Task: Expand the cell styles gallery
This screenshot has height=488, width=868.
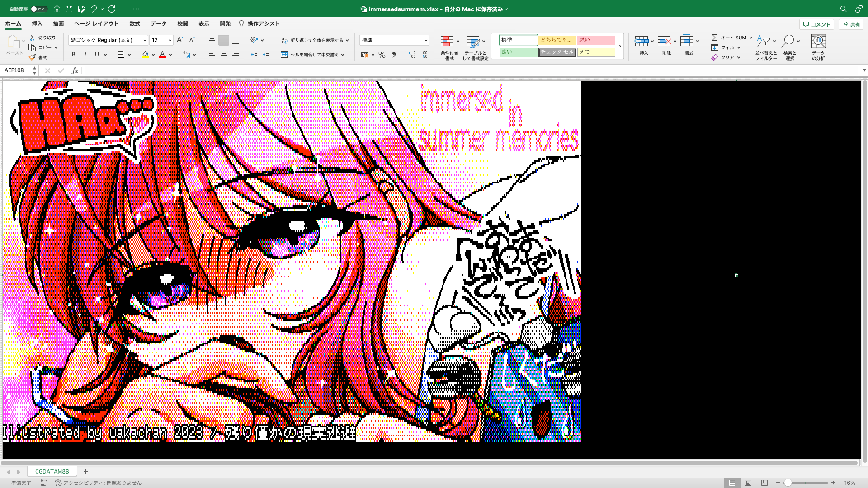Action: coord(620,46)
